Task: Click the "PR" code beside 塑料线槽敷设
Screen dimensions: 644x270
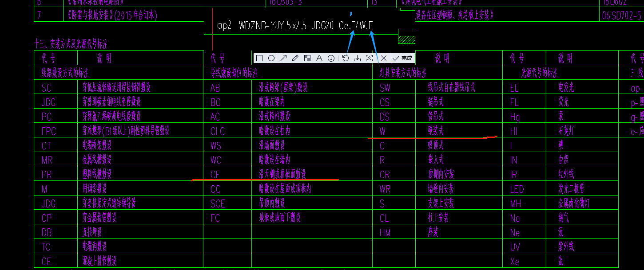Action: (x=46, y=175)
